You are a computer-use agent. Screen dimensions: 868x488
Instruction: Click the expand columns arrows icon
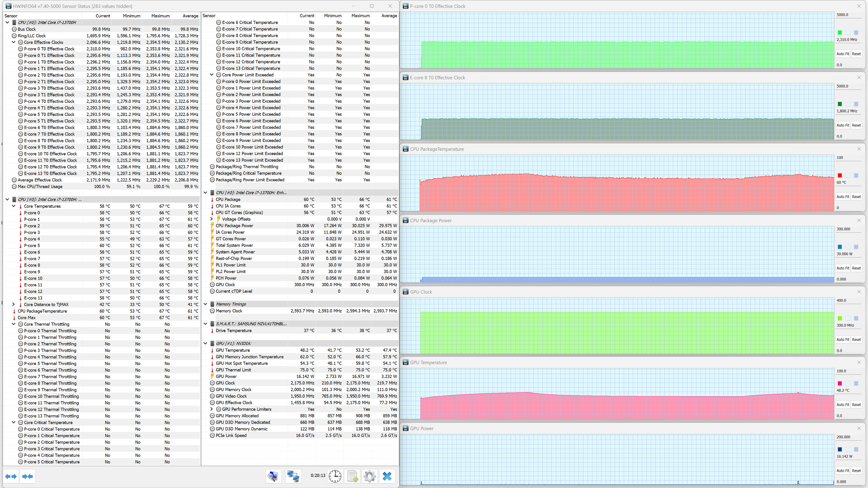click(x=11, y=476)
